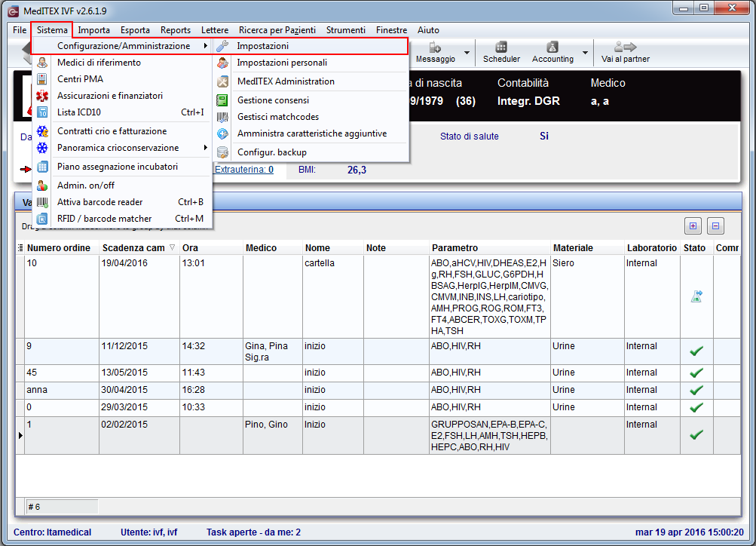Screen dimensions: 756x546
Task: Open the File menu
Action: pyautogui.click(x=20, y=30)
